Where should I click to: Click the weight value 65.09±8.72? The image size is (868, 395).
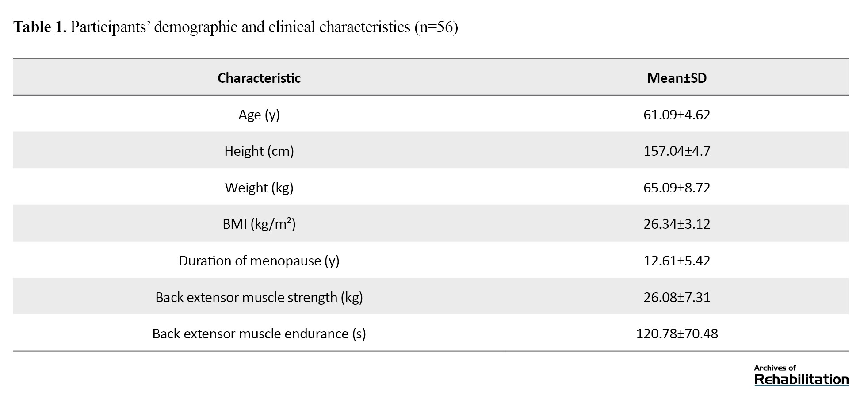(x=677, y=188)
